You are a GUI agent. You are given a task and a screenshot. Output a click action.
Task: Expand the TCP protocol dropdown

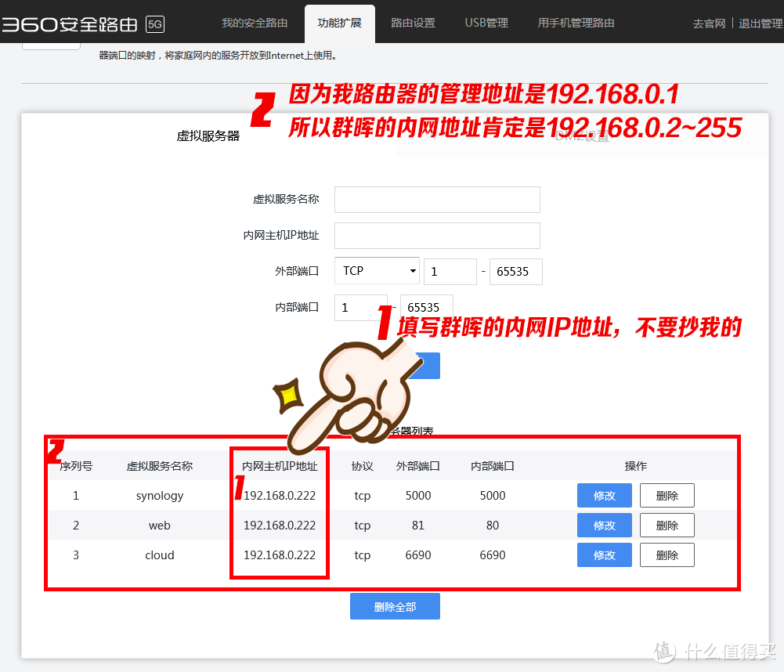(377, 271)
